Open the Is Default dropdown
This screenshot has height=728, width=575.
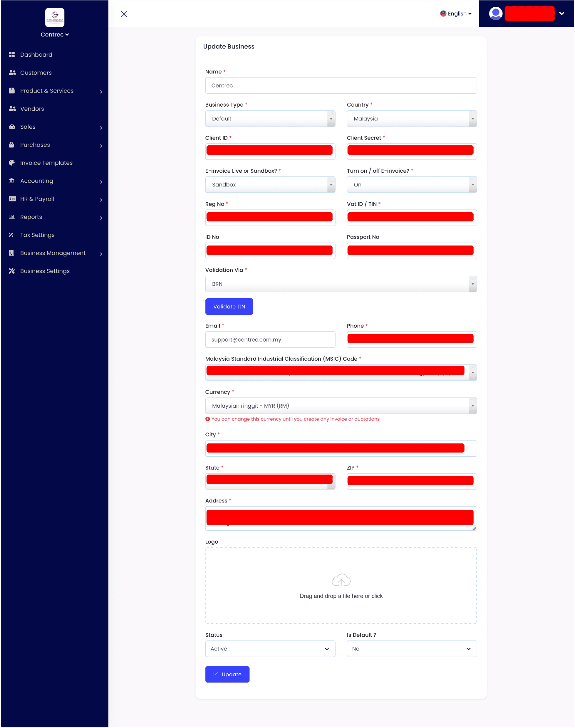411,649
